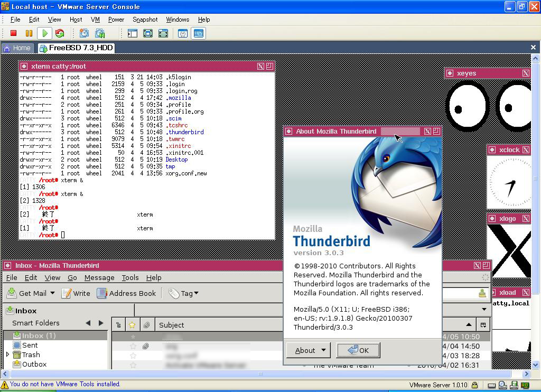The width and height of the screenshot is (541, 392).
Task: Click the Write button
Action: 76,293
